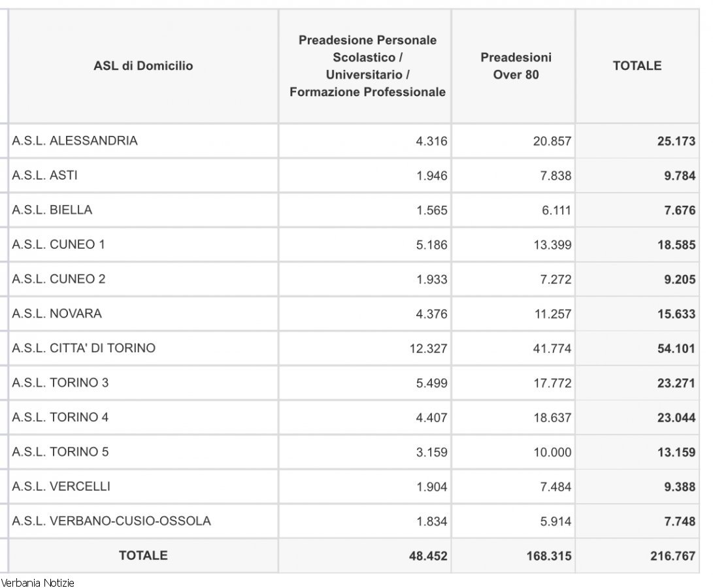713x588 pixels.
Task: Click the bottom-left "TOTALE" row label
Action: (143, 555)
